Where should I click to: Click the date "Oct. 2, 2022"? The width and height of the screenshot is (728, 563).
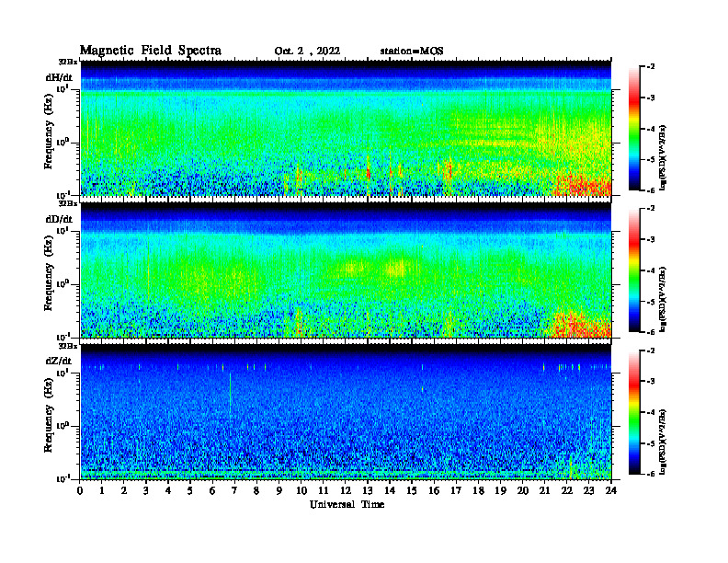coord(307,52)
